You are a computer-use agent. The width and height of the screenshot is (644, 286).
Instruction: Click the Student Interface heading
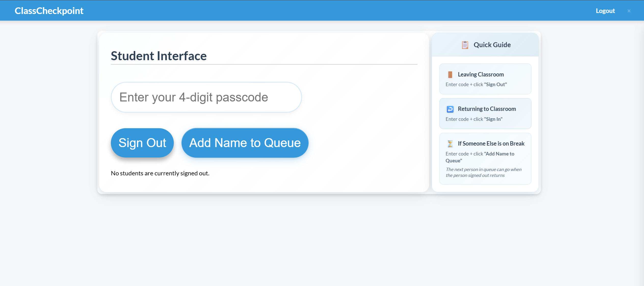tap(159, 56)
